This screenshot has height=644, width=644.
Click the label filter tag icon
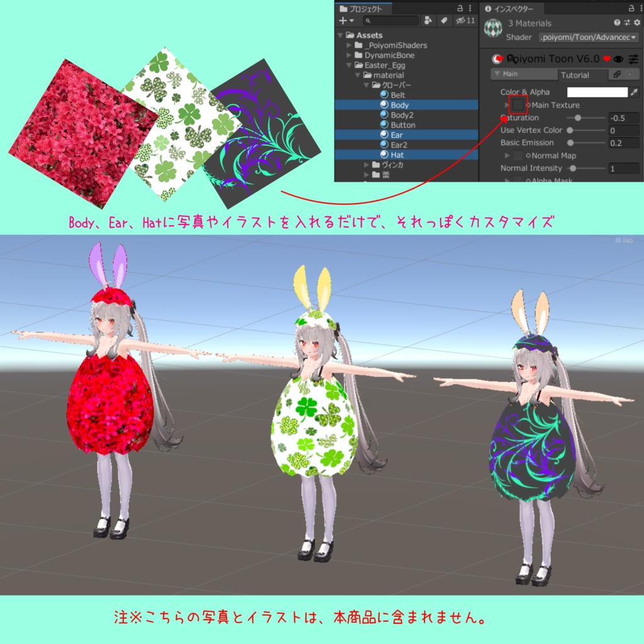[444, 21]
